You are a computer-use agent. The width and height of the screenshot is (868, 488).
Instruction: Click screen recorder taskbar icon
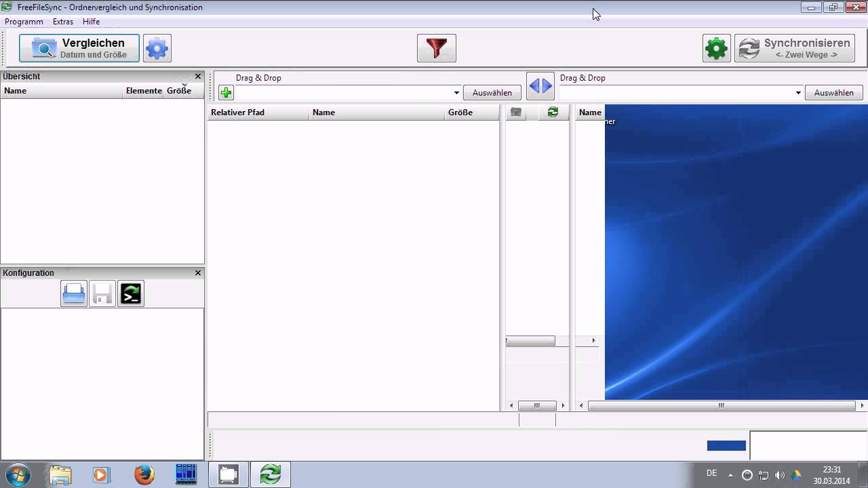(229, 474)
